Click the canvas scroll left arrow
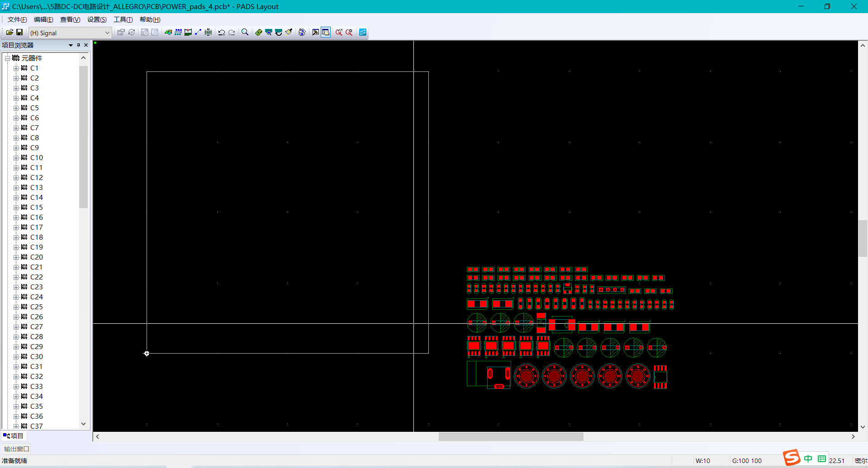This screenshot has height=468, width=868. (98, 437)
